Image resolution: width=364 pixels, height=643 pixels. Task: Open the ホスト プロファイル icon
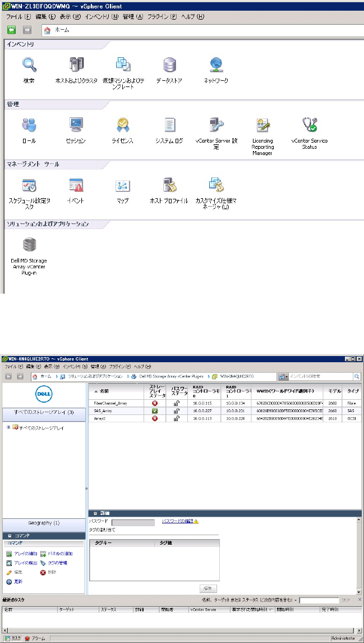tap(169, 185)
